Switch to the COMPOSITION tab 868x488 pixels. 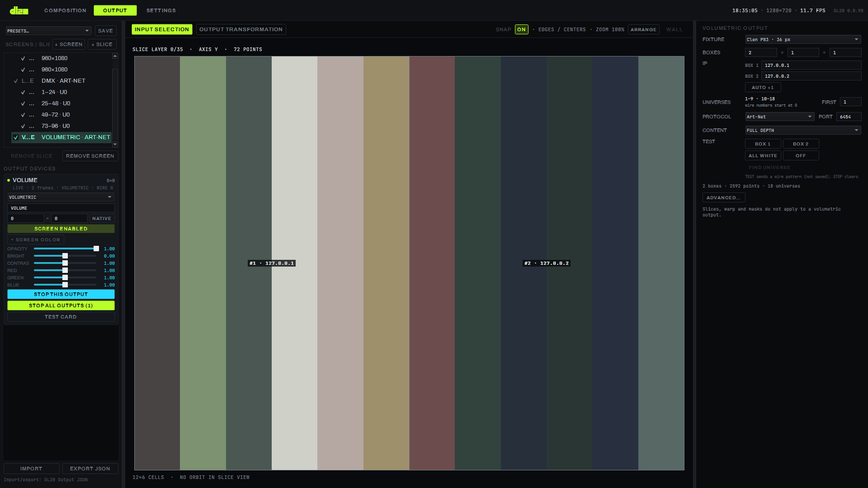pos(65,10)
